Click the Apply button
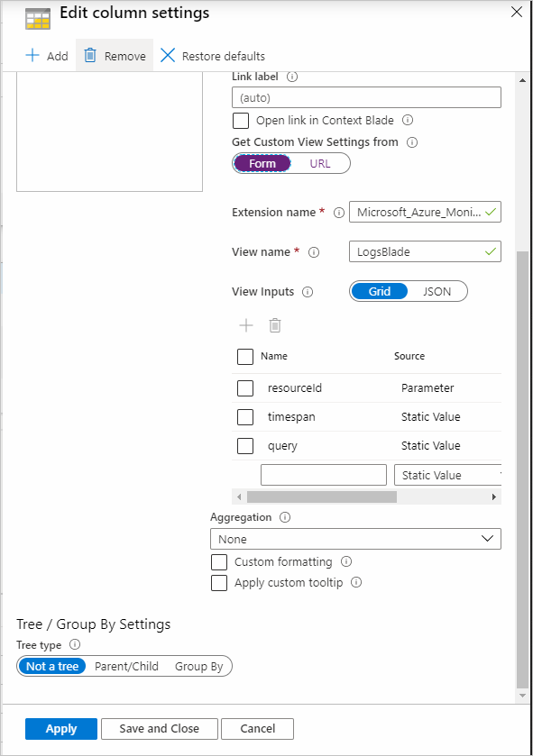533x756 pixels. [61, 729]
